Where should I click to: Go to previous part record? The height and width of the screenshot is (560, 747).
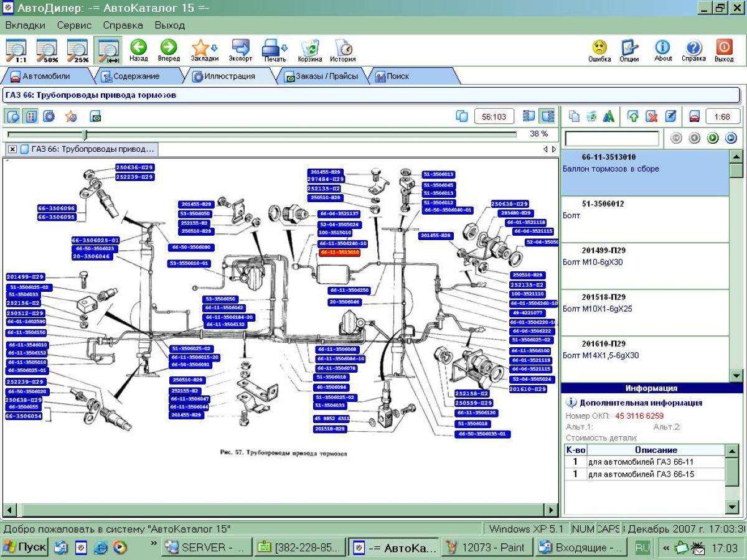[x=695, y=138]
